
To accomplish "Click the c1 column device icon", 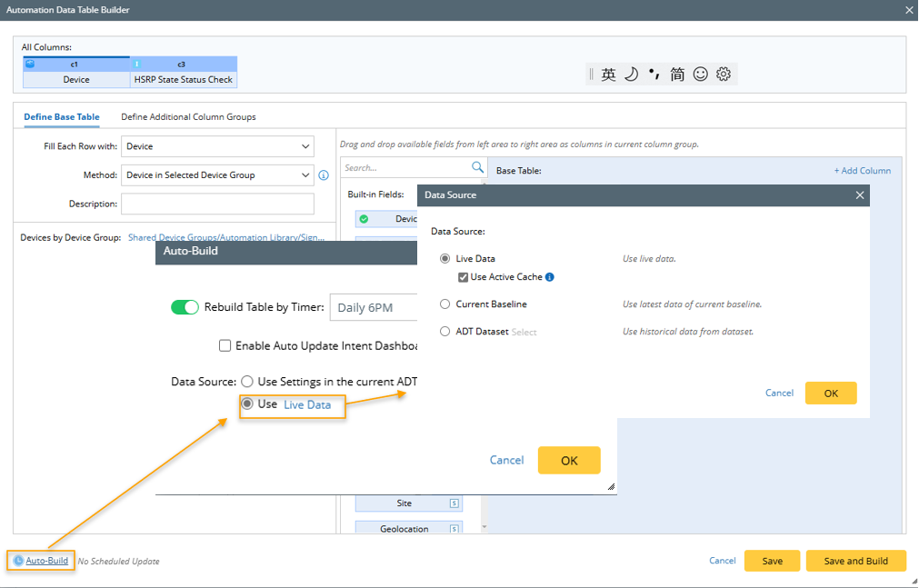I will [30, 64].
